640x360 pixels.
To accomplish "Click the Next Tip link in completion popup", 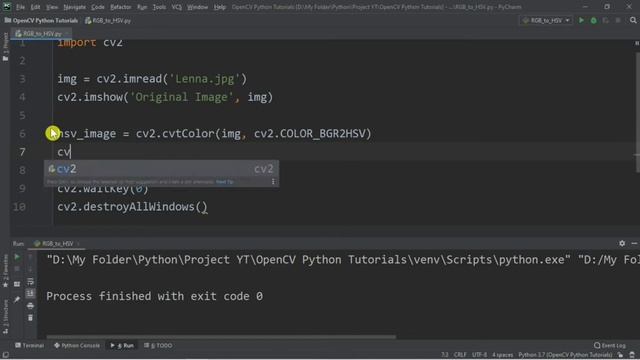I will pyautogui.click(x=224, y=182).
